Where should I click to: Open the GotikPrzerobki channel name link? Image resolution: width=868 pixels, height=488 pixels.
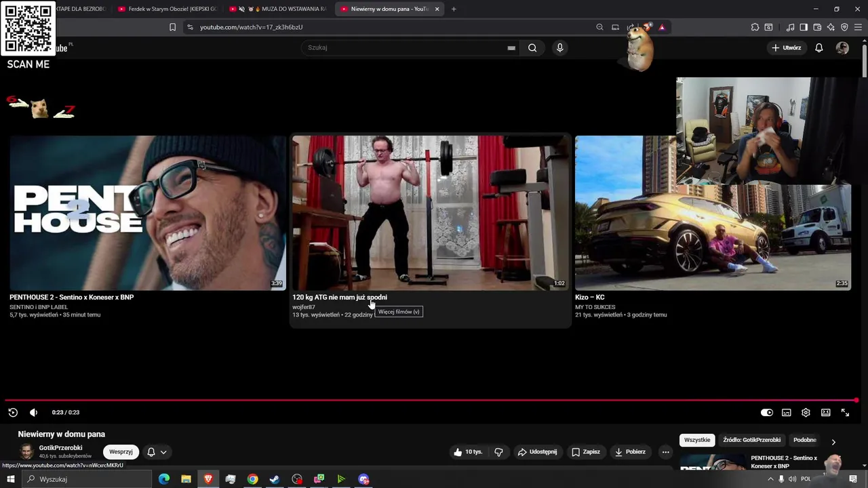point(60,448)
